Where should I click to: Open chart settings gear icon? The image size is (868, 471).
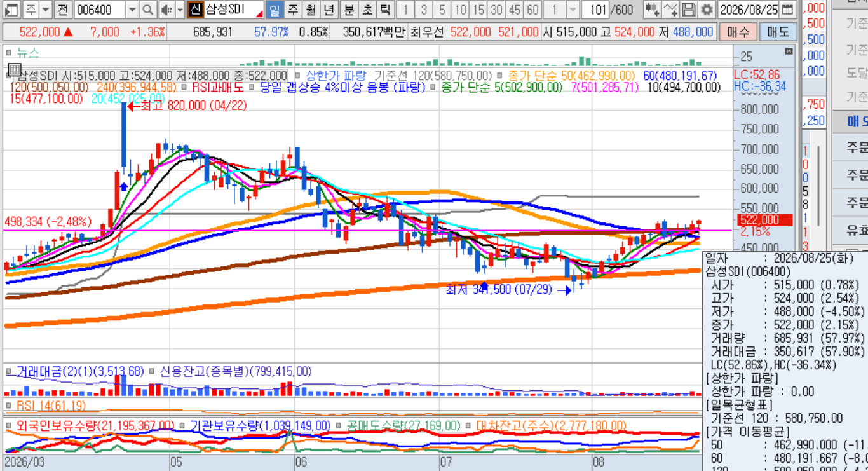[x=707, y=10]
